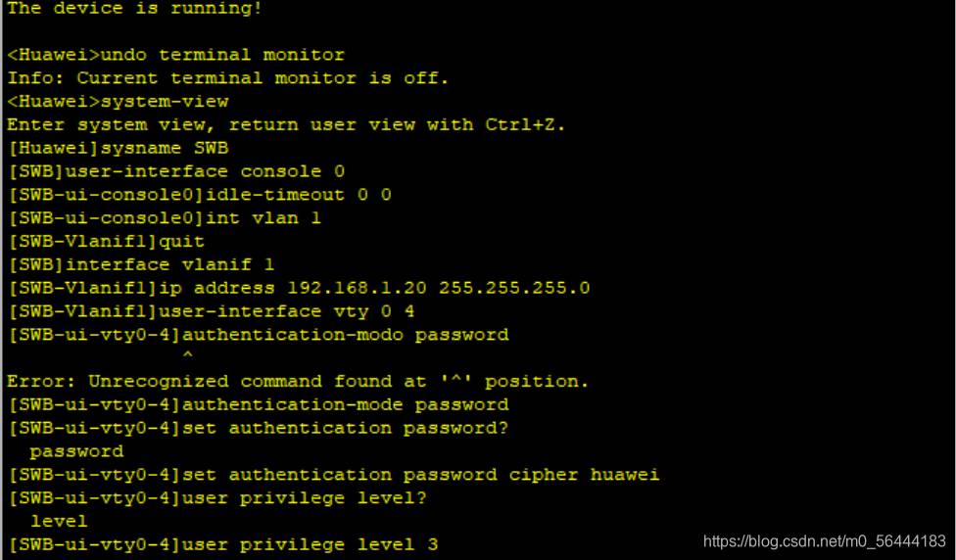The image size is (956, 560).
Task: Click the IP address 192.168.1.20 text
Action: point(357,288)
